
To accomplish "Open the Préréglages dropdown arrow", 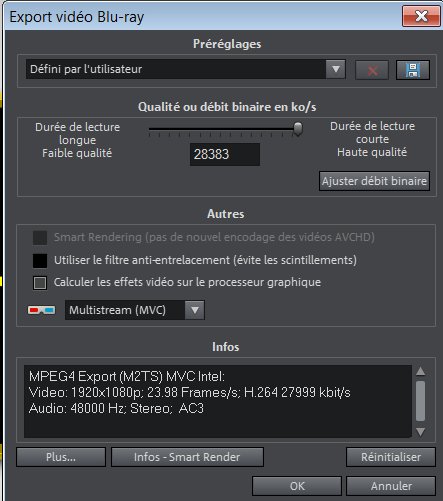I will click(336, 69).
